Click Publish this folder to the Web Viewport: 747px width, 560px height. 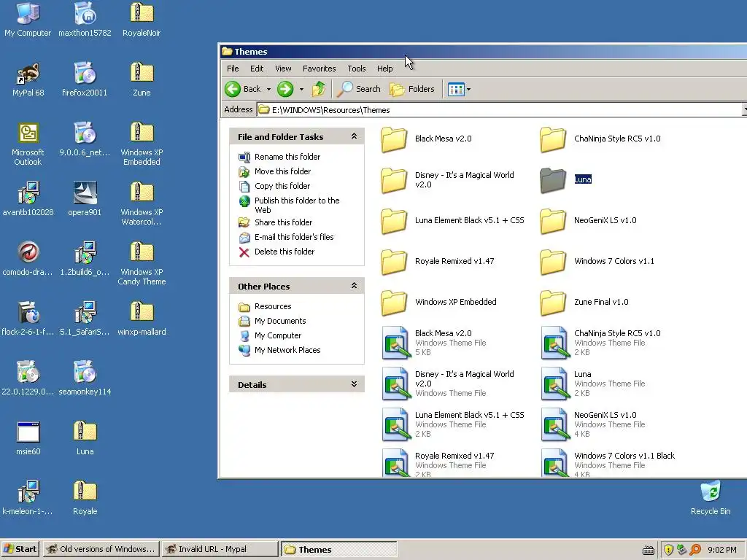[297, 205]
